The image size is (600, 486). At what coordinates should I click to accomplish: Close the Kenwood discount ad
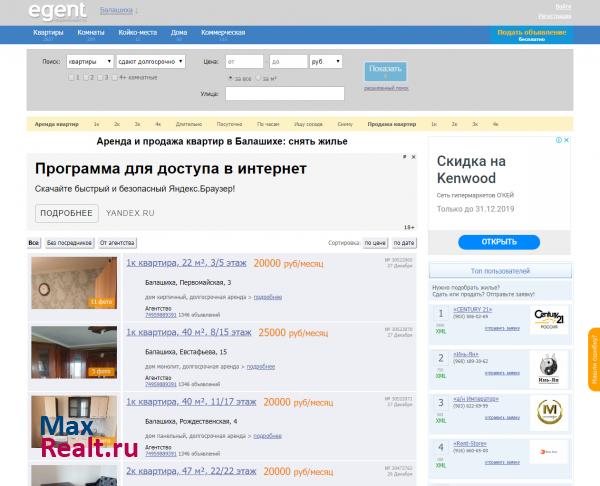click(x=566, y=140)
